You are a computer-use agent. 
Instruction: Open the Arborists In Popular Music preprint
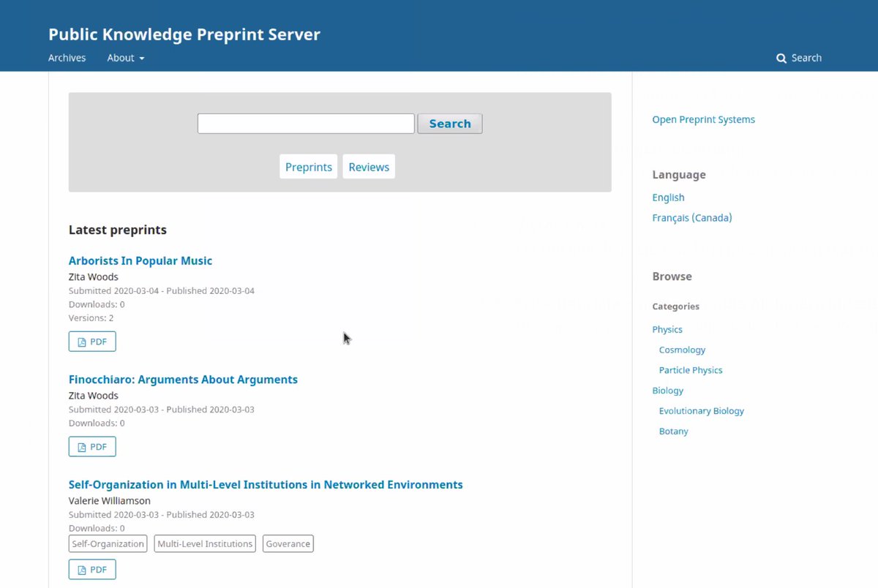140,260
